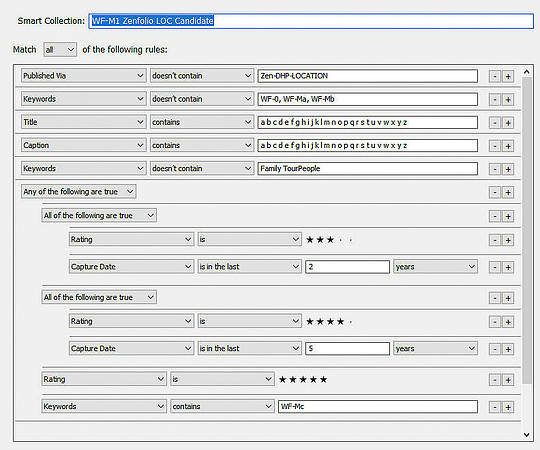
Task: Click fifth star in five-star Rating rule
Action: 323,379
